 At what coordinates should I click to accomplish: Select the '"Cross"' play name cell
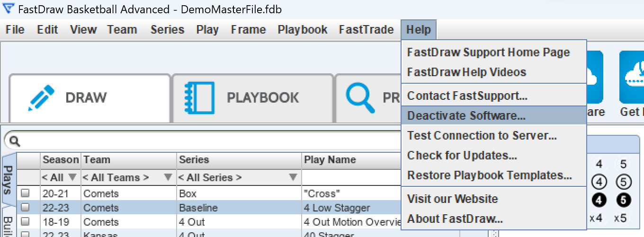pos(351,193)
